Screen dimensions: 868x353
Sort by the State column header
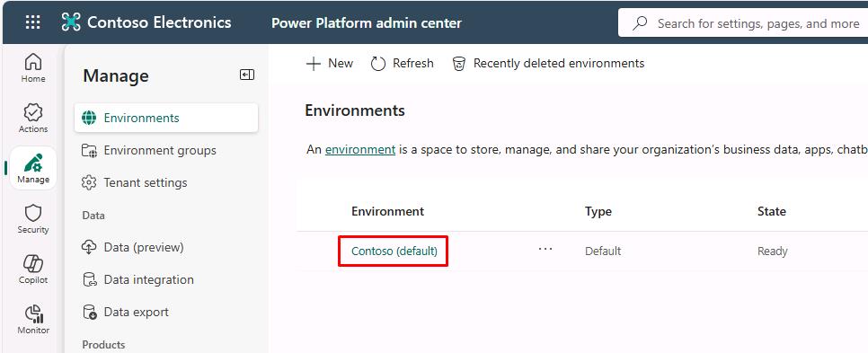pos(772,211)
